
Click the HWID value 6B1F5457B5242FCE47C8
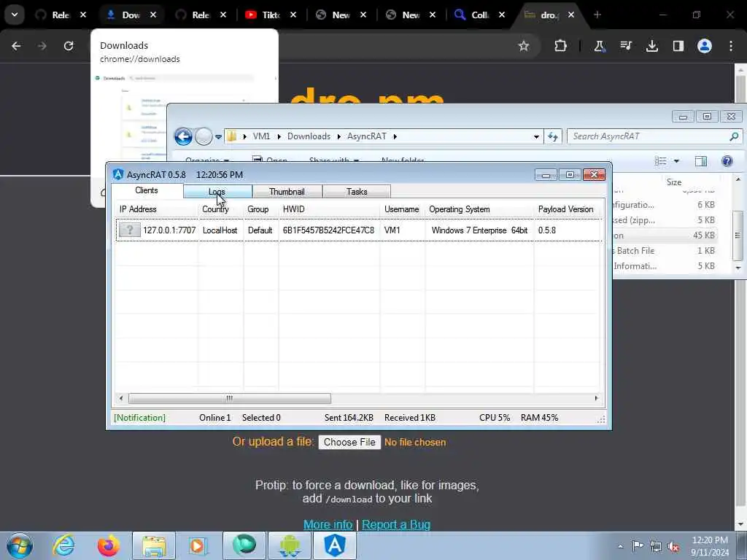tap(329, 230)
